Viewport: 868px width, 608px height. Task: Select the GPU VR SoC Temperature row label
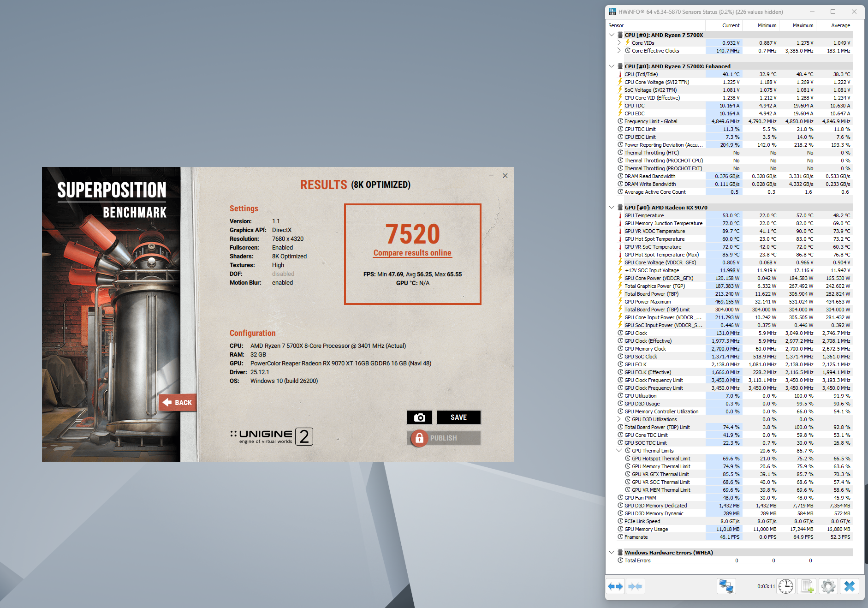coord(653,247)
